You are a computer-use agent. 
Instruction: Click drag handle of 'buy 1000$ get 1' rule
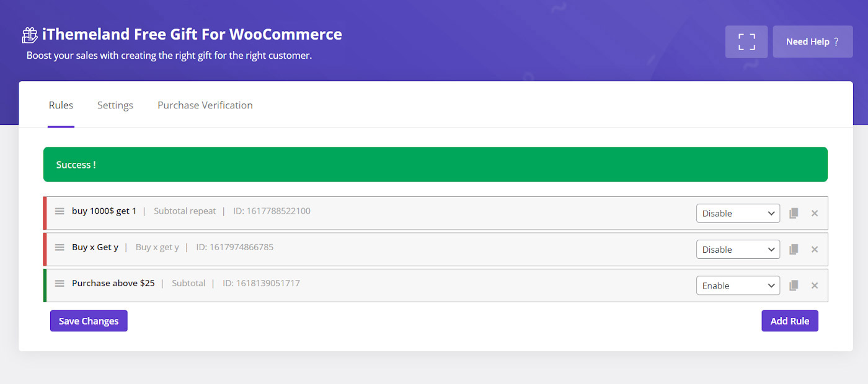tap(60, 211)
